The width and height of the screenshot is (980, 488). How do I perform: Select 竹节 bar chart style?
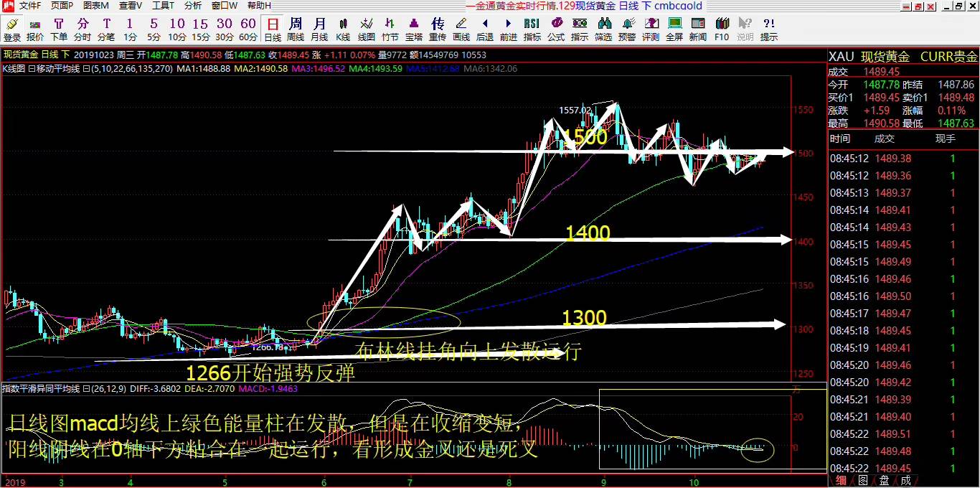[x=390, y=29]
